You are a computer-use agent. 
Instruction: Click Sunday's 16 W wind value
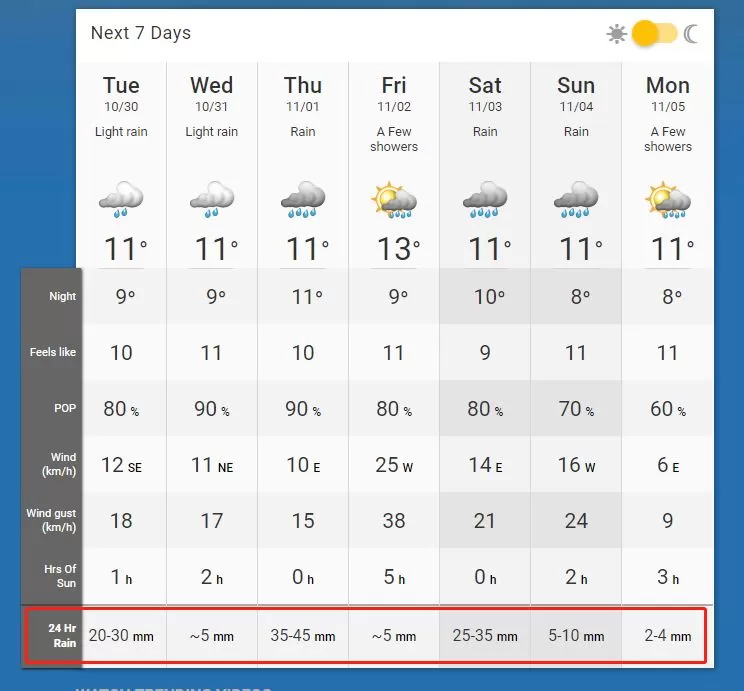[x=576, y=465]
